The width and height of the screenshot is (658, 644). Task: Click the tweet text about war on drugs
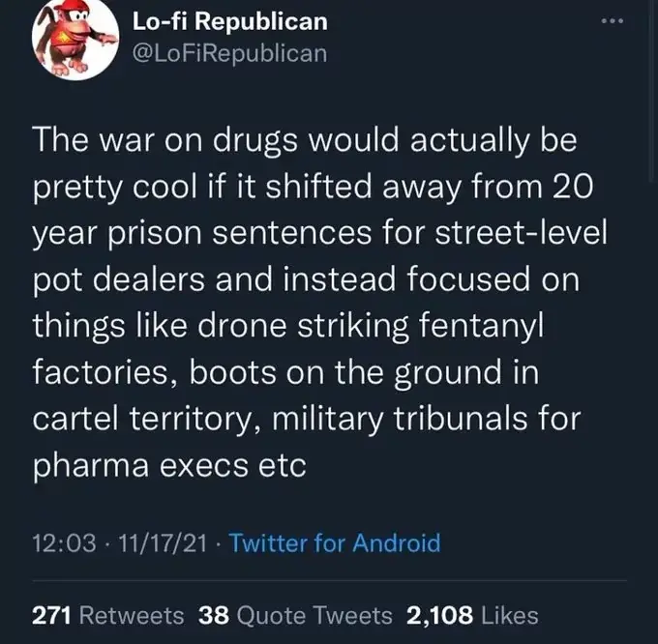click(x=319, y=303)
